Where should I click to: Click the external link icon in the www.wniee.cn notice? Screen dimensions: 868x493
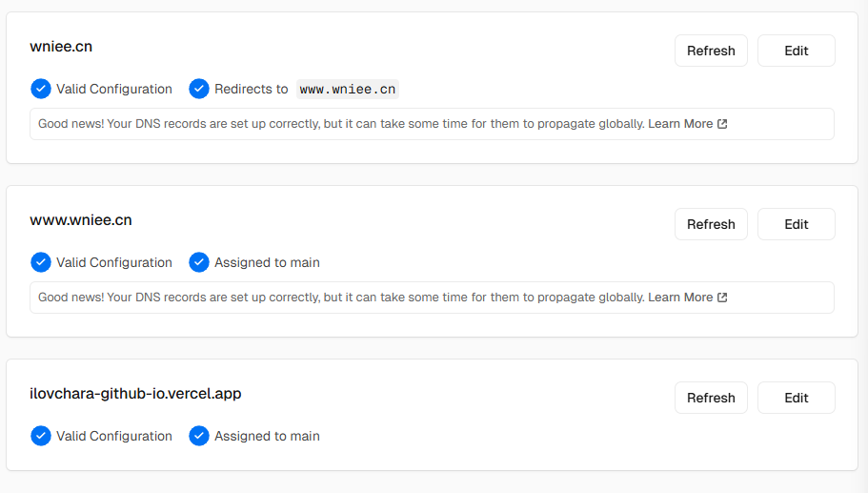click(722, 297)
